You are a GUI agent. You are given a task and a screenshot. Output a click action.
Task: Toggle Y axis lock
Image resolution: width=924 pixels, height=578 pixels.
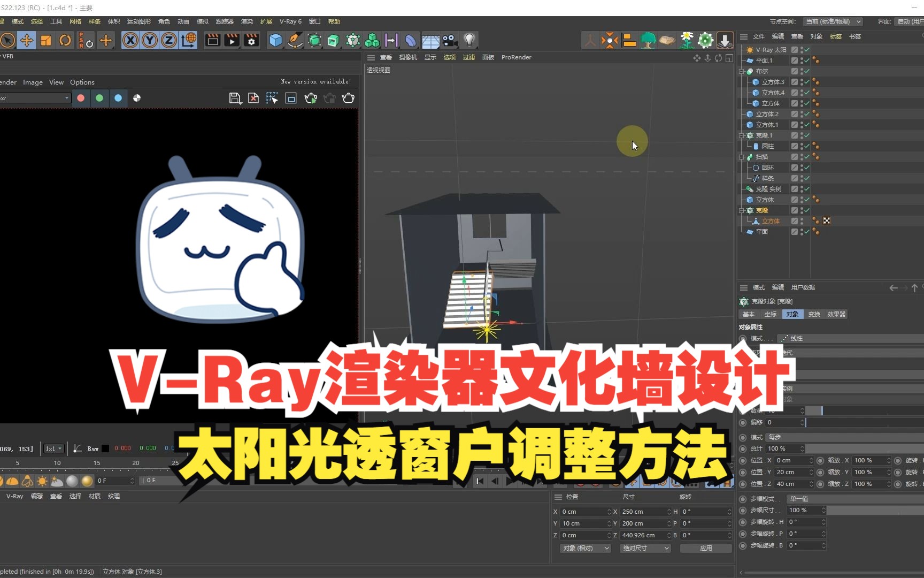click(150, 40)
